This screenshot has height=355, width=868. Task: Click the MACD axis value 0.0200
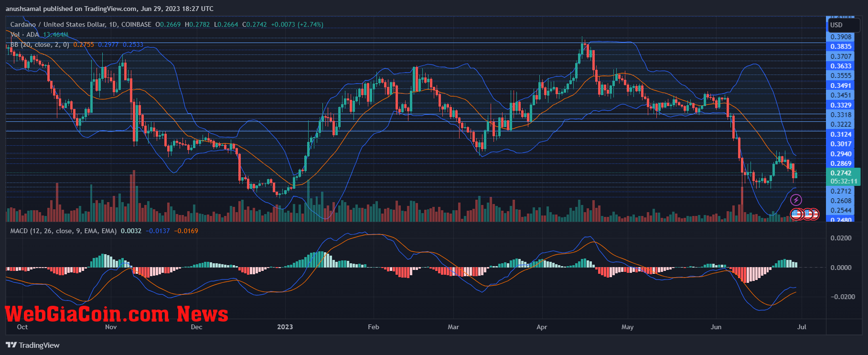pos(841,238)
